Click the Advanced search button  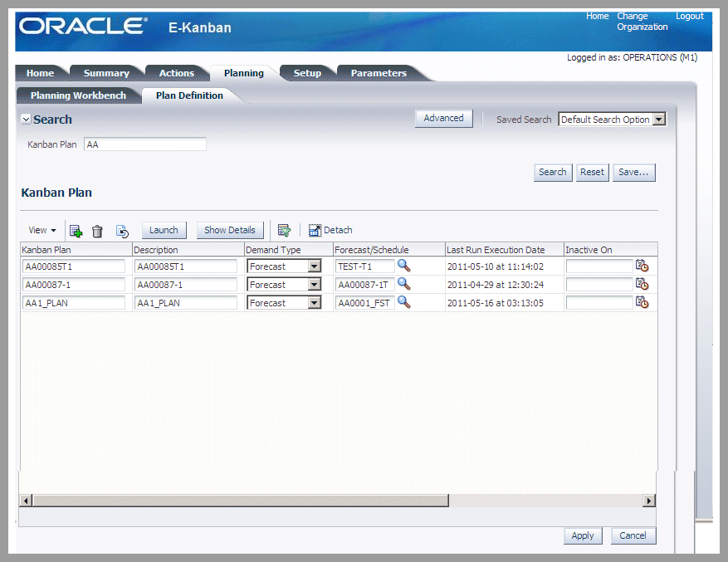coord(443,118)
